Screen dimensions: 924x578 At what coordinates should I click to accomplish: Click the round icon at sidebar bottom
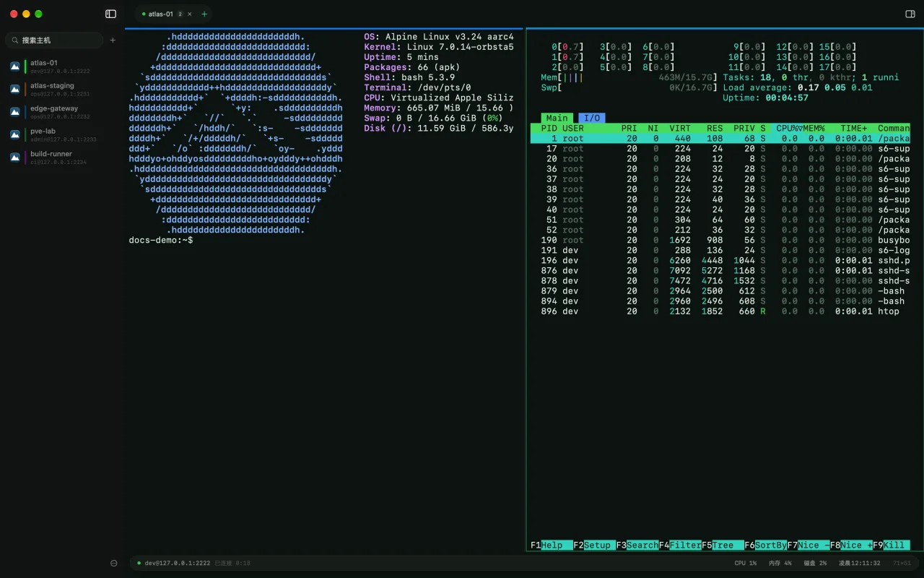(x=113, y=563)
